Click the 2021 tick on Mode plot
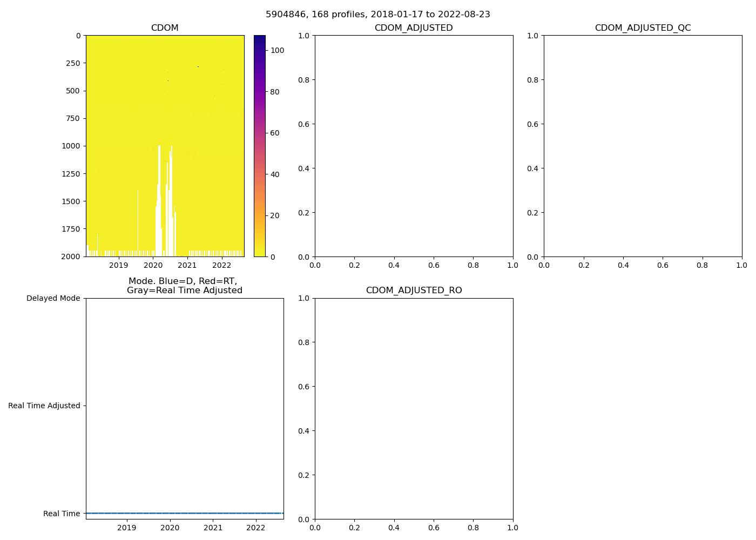This screenshot has height=540, width=756. coord(213,528)
